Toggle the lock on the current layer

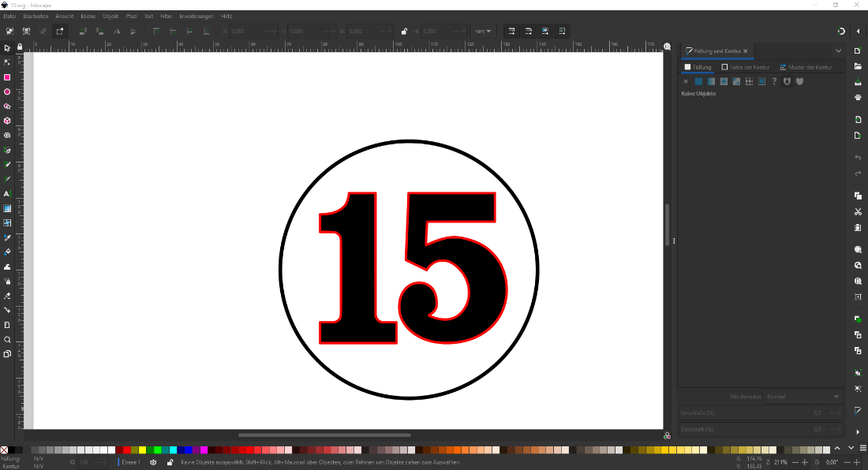(170, 462)
